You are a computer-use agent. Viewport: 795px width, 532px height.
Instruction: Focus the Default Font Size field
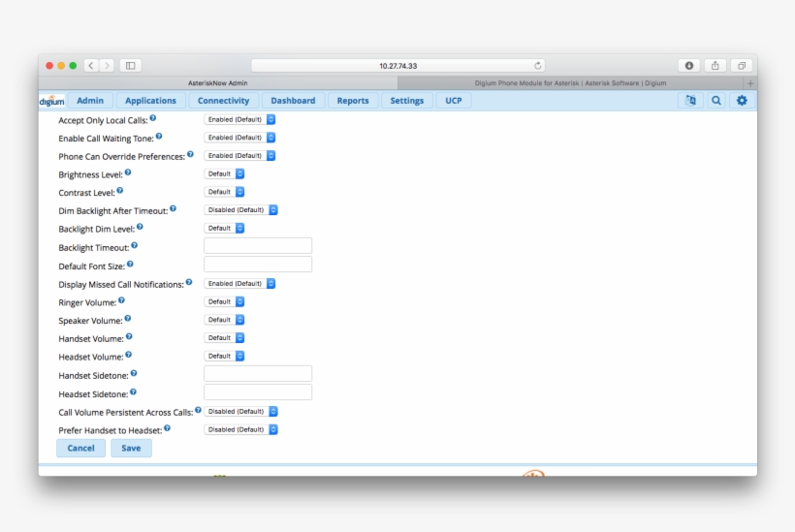click(x=258, y=264)
